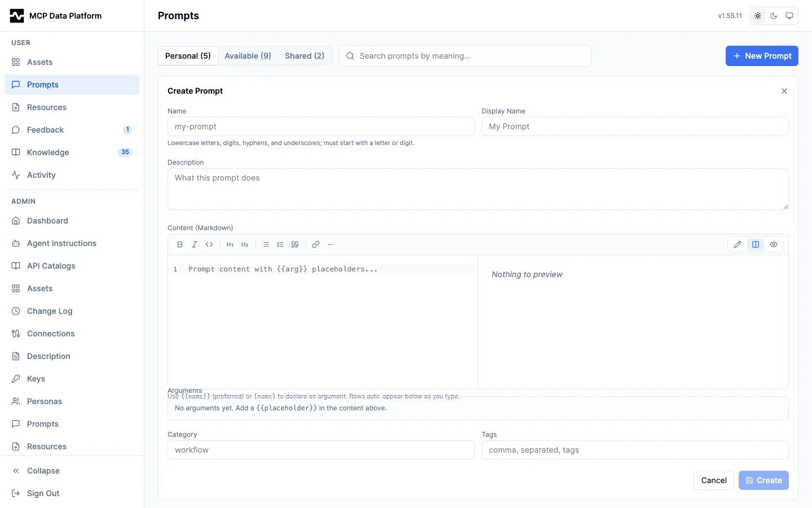Switch editor to edit-only mode (pencil icon)
812x508 pixels.
(x=738, y=244)
